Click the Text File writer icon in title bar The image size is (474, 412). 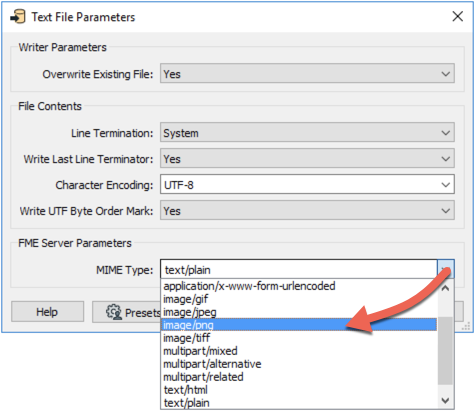tap(18, 17)
